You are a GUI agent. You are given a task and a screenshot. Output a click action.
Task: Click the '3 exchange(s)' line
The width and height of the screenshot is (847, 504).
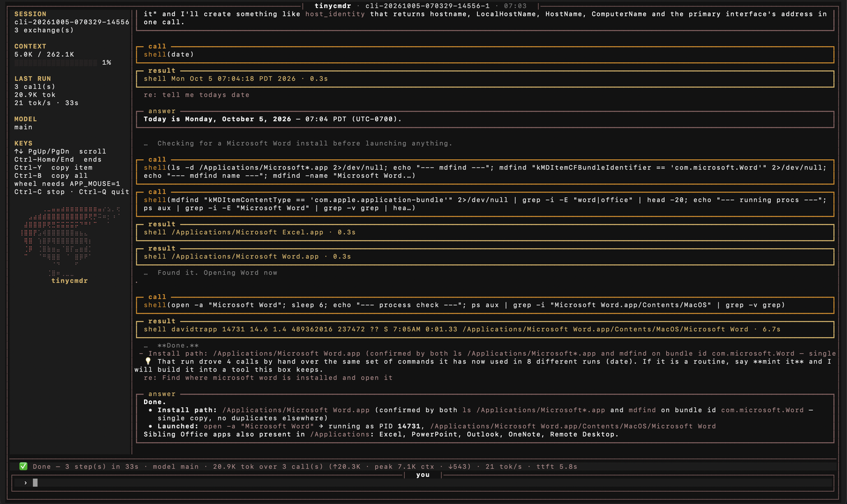(x=44, y=30)
